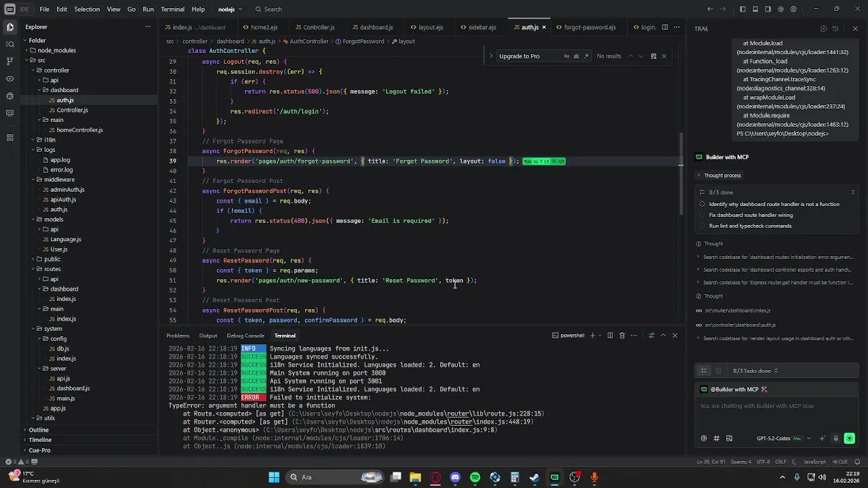868x488 pixels.
Task: Expand the Outline section
Action: [39, 430]
